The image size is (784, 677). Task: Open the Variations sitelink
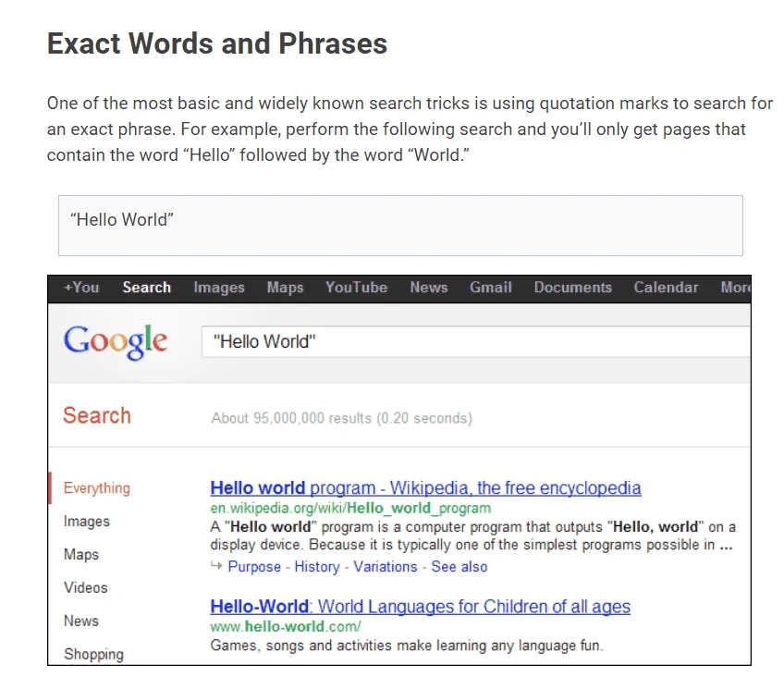[386, 567]
